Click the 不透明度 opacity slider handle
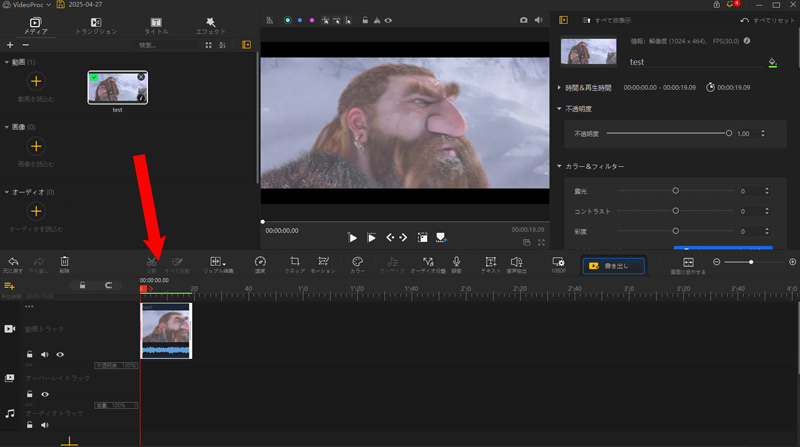This screenshot has width=800, height=447. point(729,133)
